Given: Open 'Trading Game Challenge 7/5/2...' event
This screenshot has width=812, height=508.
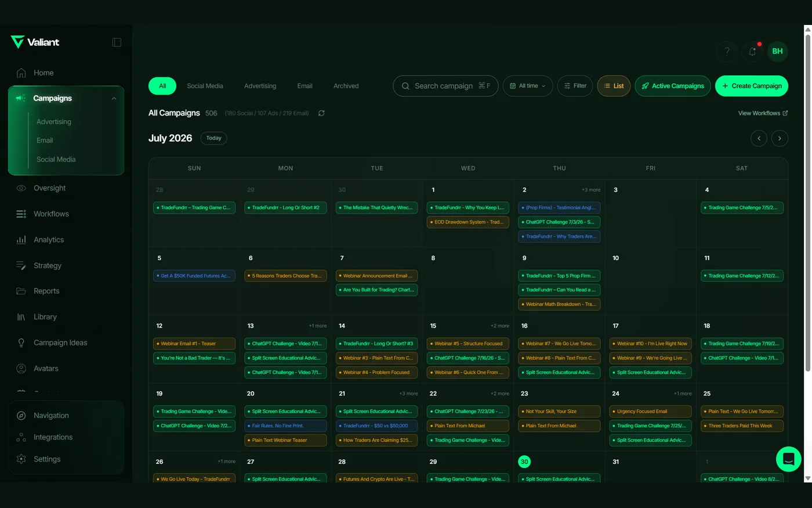Looking at the screenshot, I should tap(742, 207).
